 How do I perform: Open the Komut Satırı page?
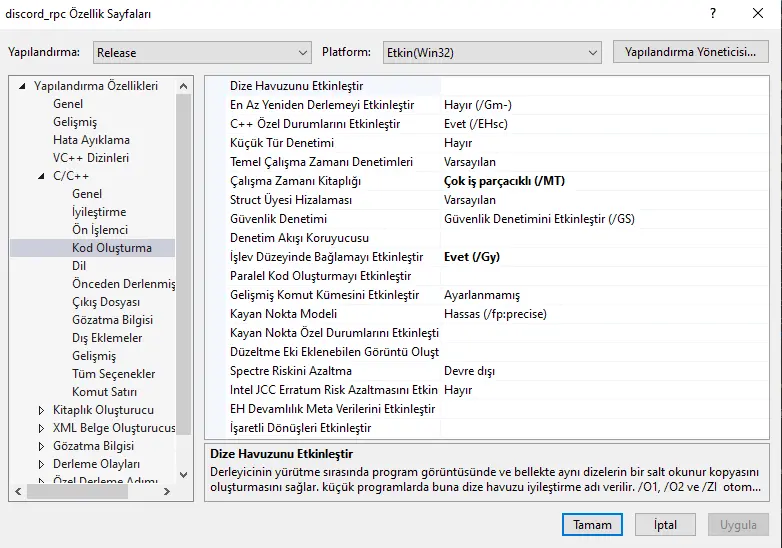[104, 392]
